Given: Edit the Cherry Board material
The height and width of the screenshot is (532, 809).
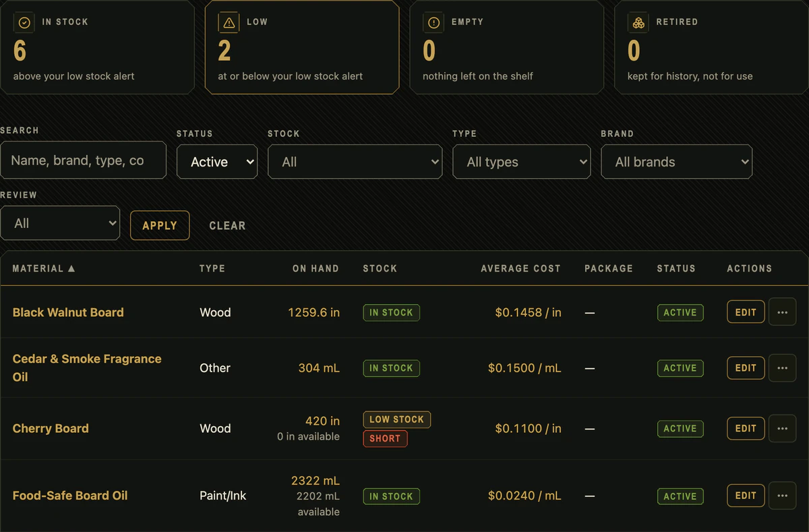Looking at the screenshot, I should (x=746, y=428).
